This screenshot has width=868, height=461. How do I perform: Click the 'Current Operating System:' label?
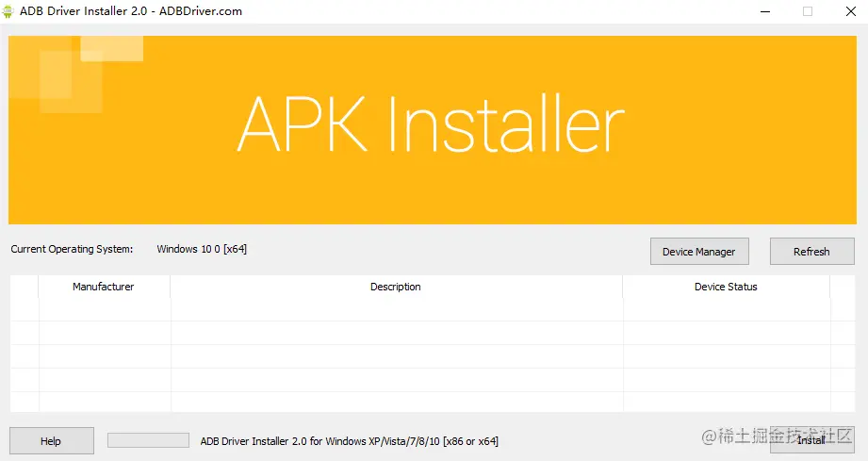72,249
